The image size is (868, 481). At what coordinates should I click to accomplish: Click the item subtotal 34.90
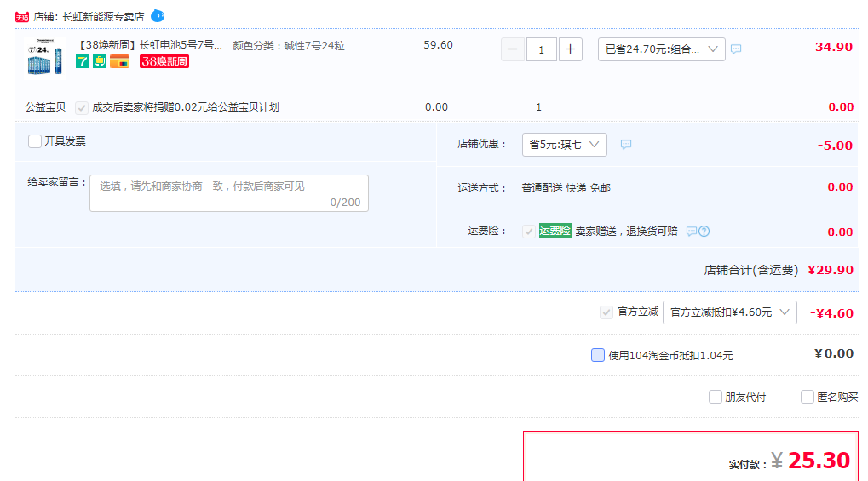pyautogui.click(x=834, y=47)
